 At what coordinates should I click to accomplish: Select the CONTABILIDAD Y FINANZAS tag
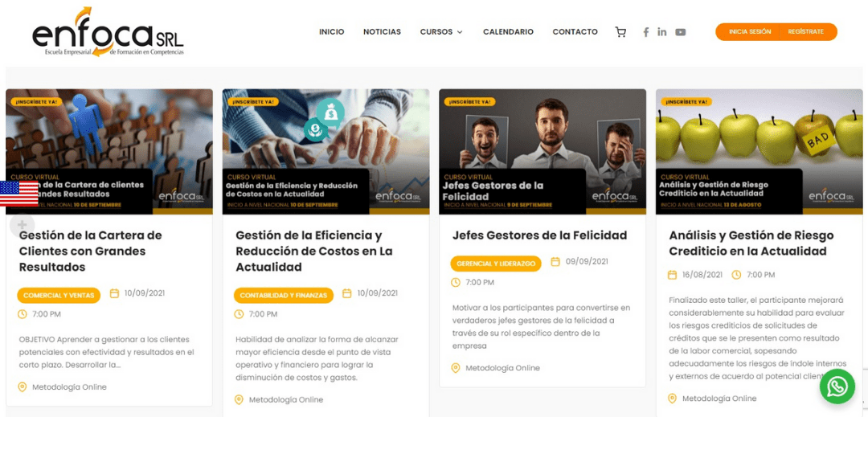tap(284, 295)
